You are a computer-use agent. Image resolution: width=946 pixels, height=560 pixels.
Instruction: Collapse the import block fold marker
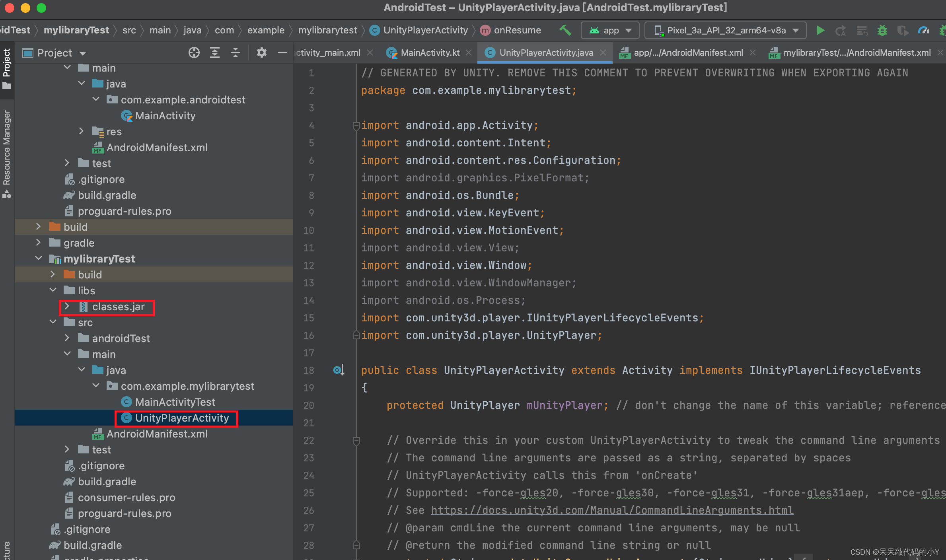(356, 126)
